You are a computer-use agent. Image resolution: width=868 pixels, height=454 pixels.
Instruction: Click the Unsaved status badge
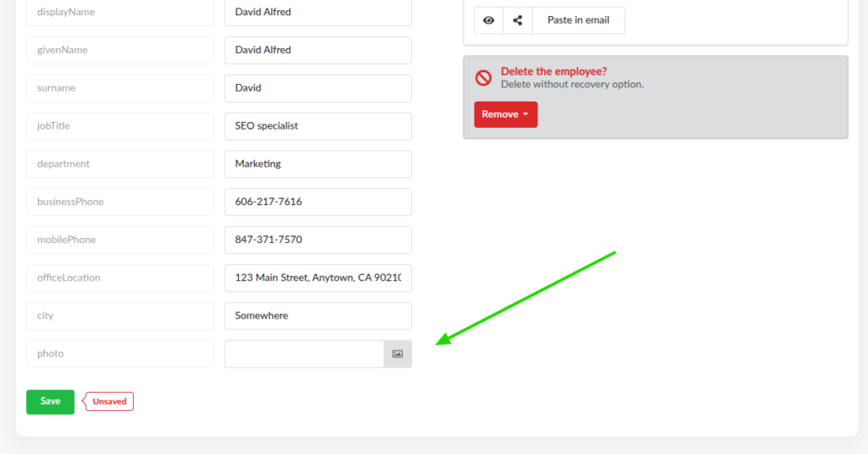[x=108, y=401]
